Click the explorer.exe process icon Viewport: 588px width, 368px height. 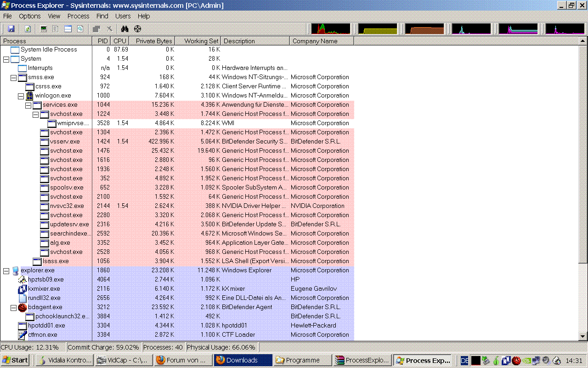[15, 270]
